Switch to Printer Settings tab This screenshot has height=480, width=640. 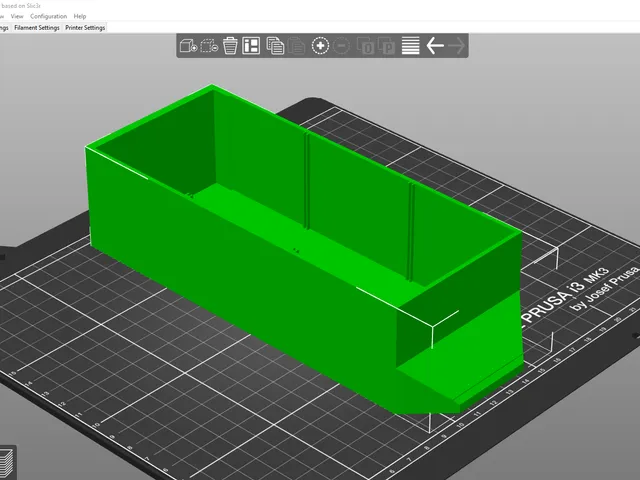(x=85, y=28)
